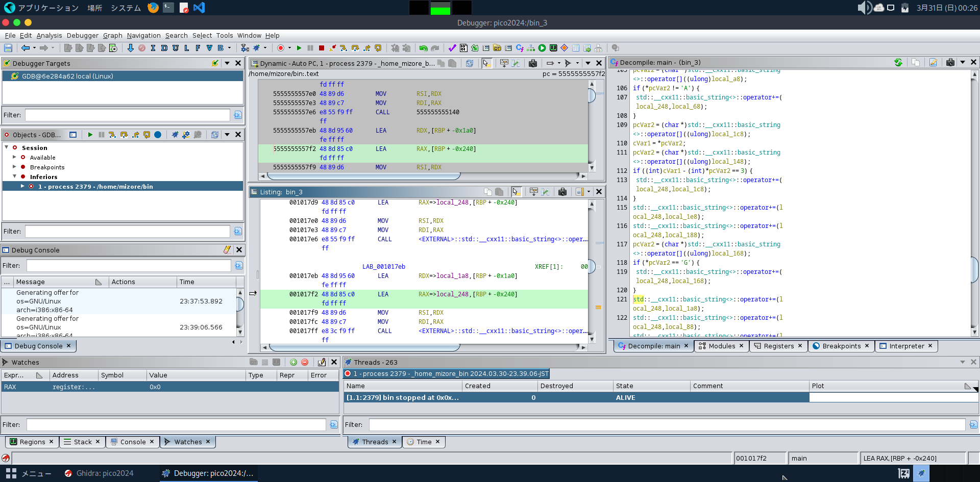Remove watch using red minus icon
Screen dimensions: 980x482
305,362
